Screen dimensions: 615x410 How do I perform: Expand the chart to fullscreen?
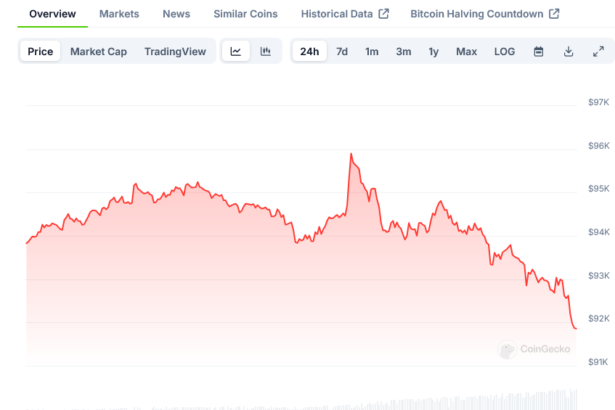(598, 51)
